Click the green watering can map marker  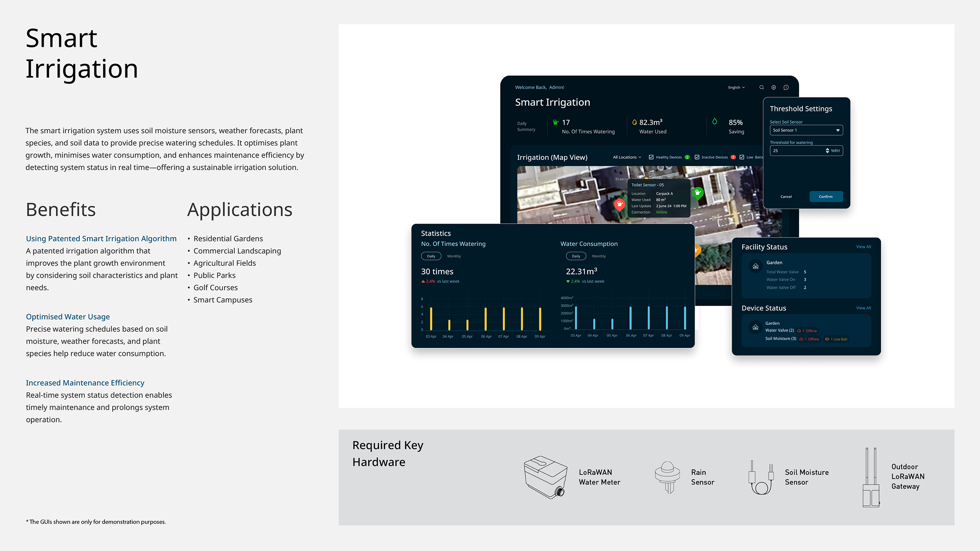pos(698,192)
